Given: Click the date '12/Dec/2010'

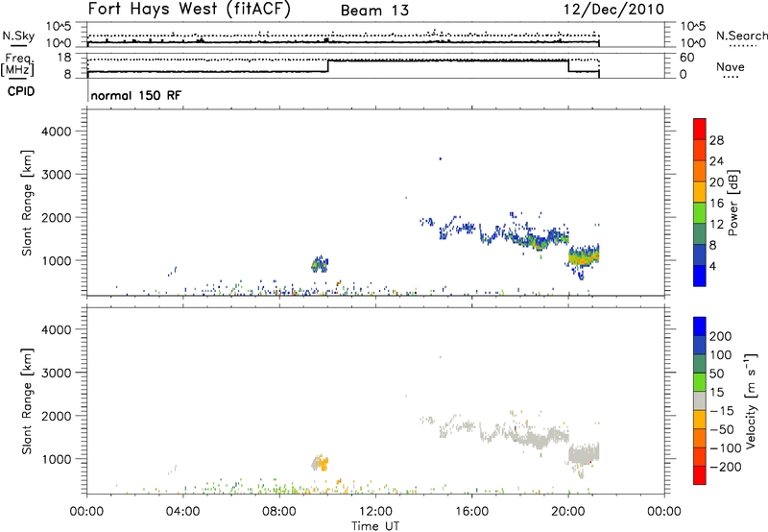Looking at the screenshot, I should click(x=614, y=10).
